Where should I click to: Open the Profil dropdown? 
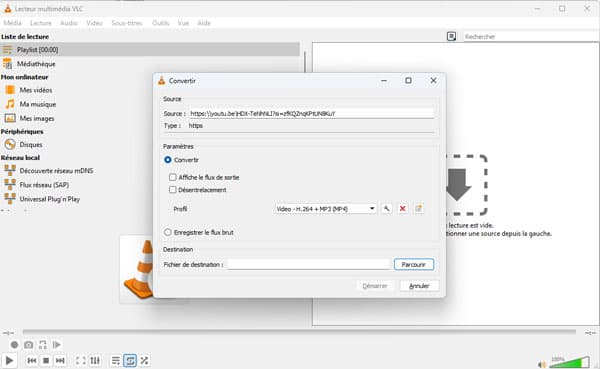(x=325, y=209)
